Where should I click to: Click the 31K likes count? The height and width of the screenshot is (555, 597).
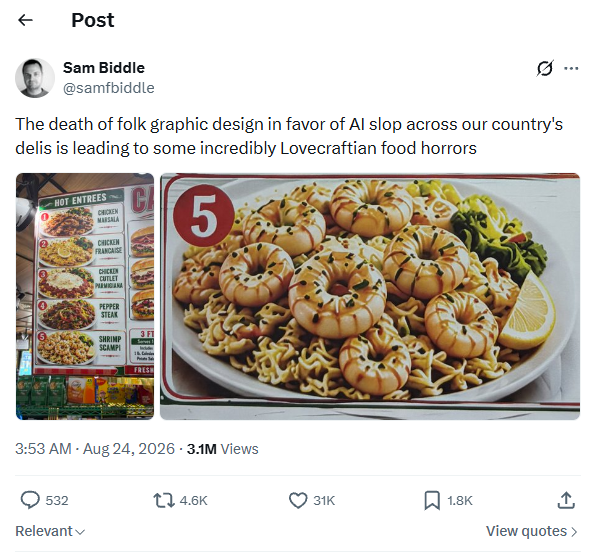[x=324, y=501]
